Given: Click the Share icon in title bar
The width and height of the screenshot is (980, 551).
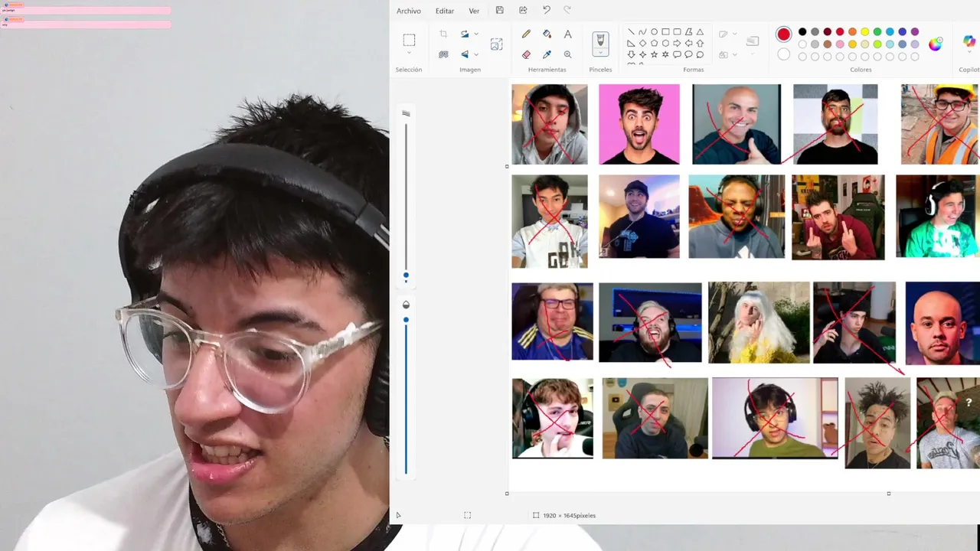Looking at the screenshot, I should [523, 10].
